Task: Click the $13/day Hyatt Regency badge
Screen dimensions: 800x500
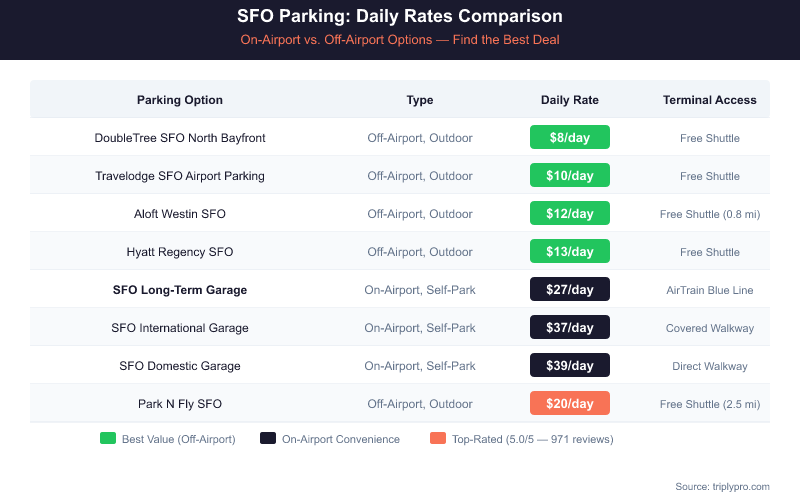Action: tap(570, 252)
